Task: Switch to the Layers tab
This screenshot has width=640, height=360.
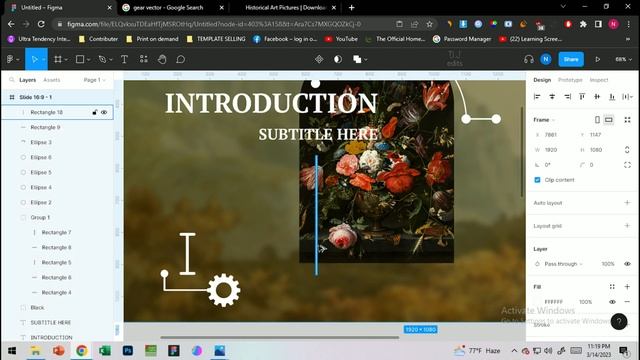Action: [27, 80]
